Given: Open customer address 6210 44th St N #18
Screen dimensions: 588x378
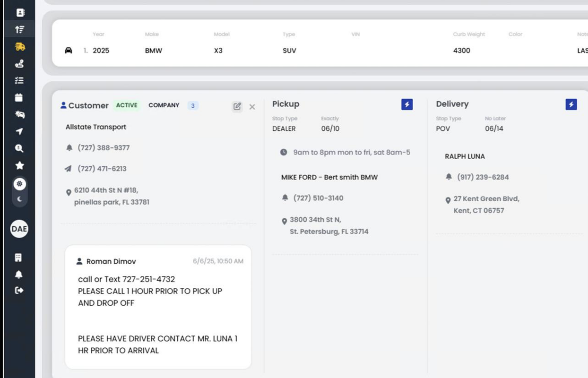Looking at the screenshot, I should click(112, 196).
